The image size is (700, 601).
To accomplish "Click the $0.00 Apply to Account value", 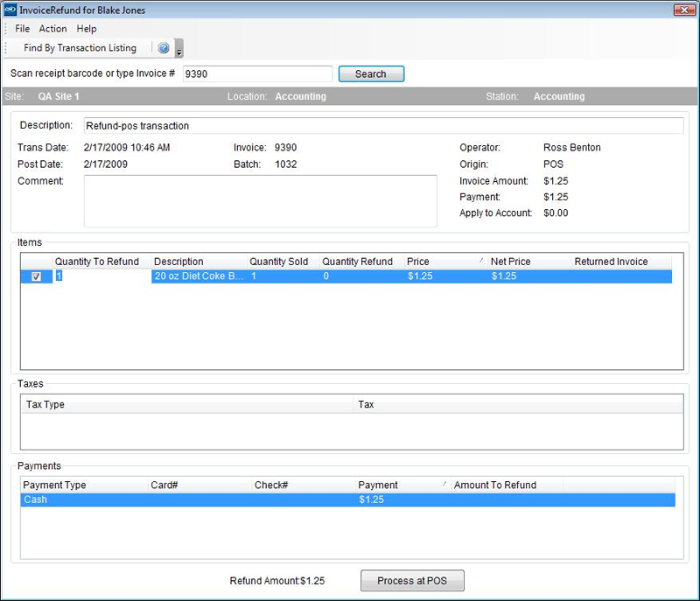I will (556, 213).
